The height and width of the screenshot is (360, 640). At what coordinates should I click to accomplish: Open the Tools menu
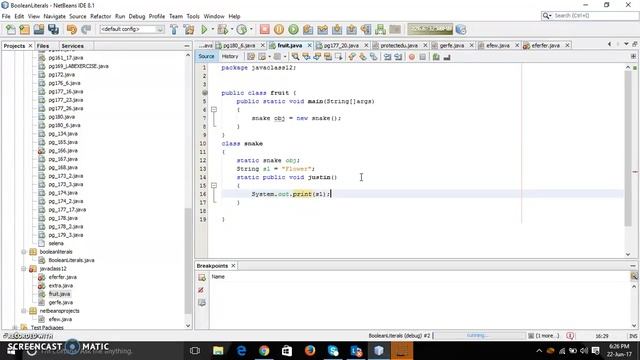point(193,16)
